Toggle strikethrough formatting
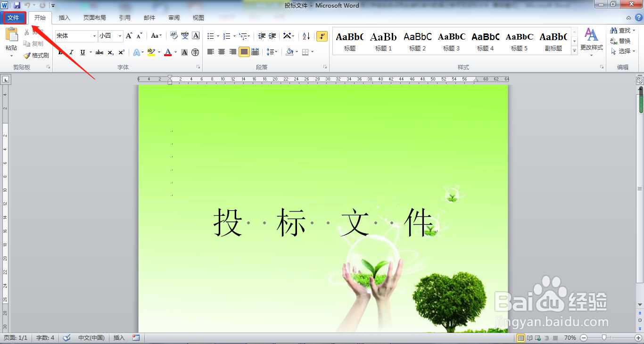Image resolution: width=644 pixels, height=344 pixels. [99, 52]
